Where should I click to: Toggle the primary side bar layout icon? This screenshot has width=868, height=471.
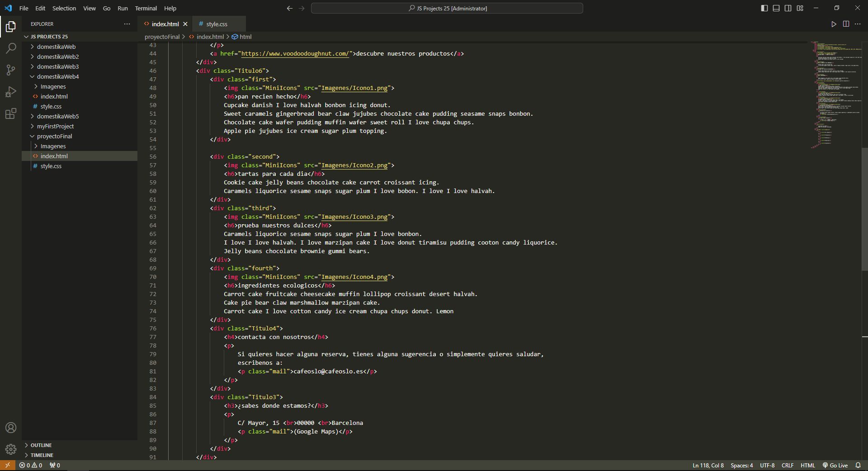(x=764, y=8)
